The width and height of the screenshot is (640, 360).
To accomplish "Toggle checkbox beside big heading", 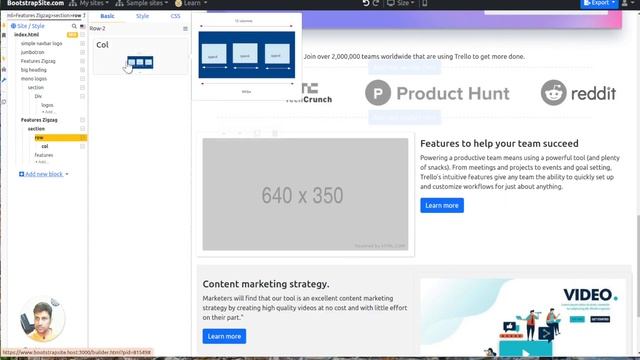I will (x=82, y=70).
